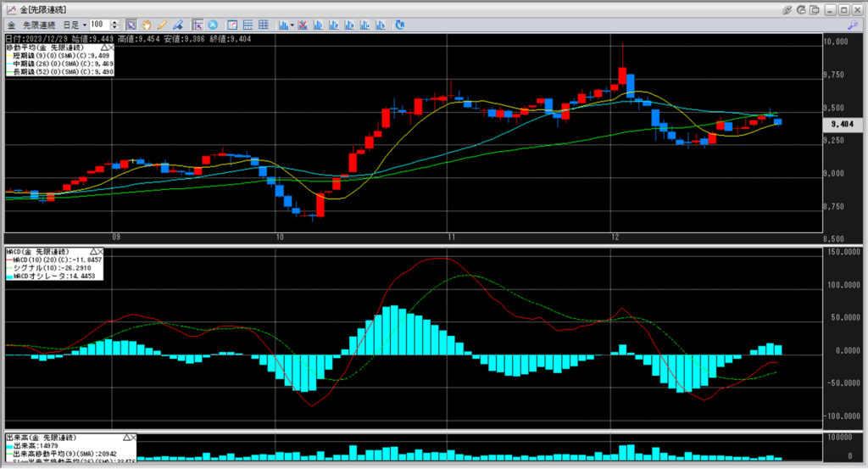
Task: Click the chain link icon in title bar
Action: coord(787,8)
